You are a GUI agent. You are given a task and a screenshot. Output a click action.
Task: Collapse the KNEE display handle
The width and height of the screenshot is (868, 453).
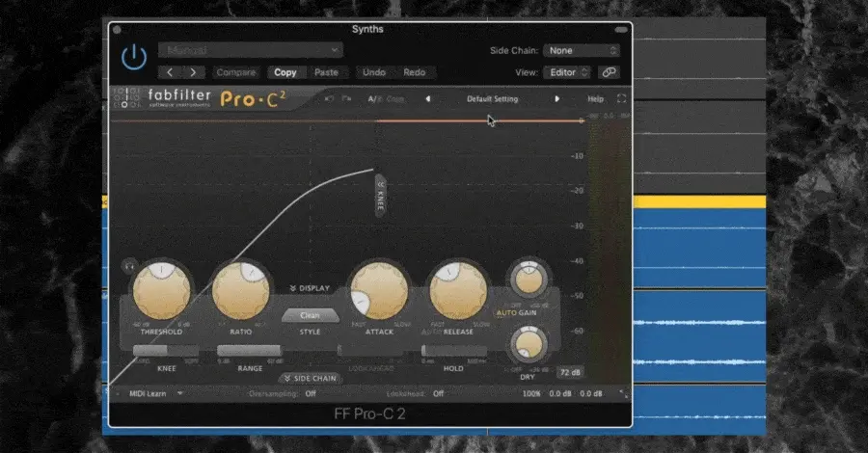[x=380, y=197]
